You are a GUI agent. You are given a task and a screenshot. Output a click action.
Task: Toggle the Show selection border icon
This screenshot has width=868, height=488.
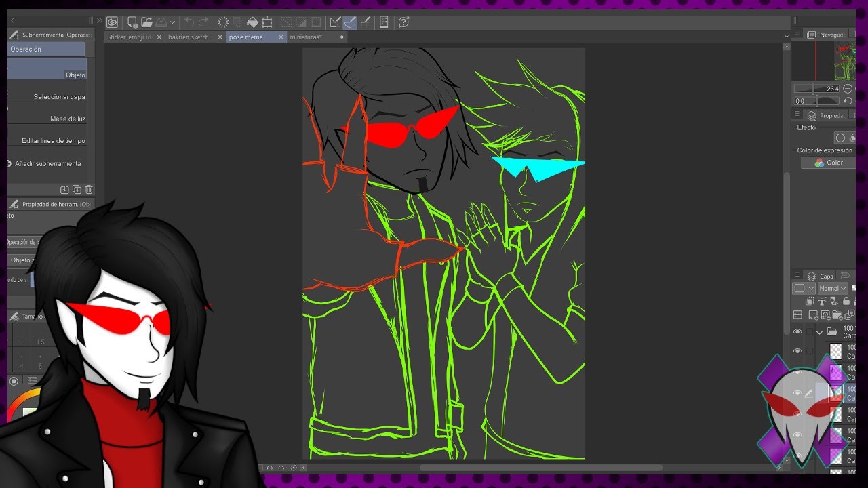(x=315, y=22)
